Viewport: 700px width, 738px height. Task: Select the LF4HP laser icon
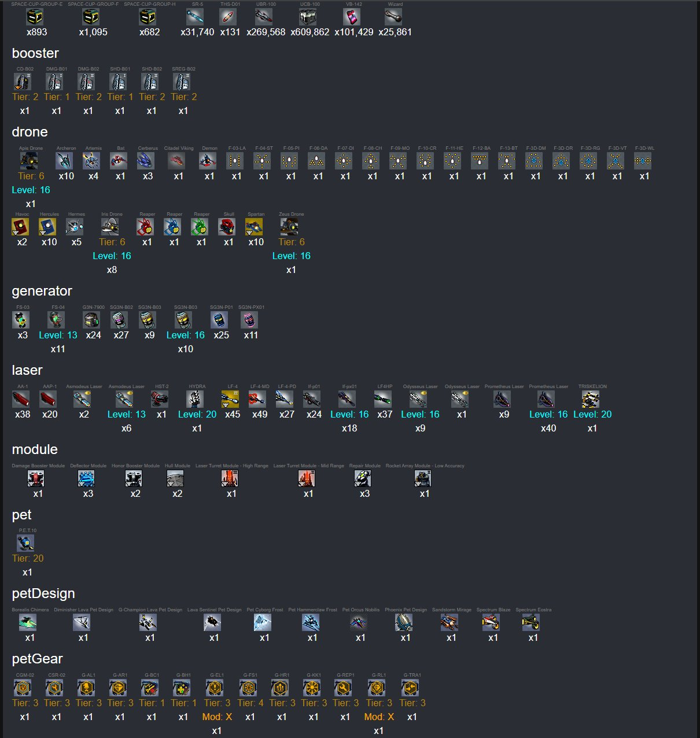tap(384, 399)
